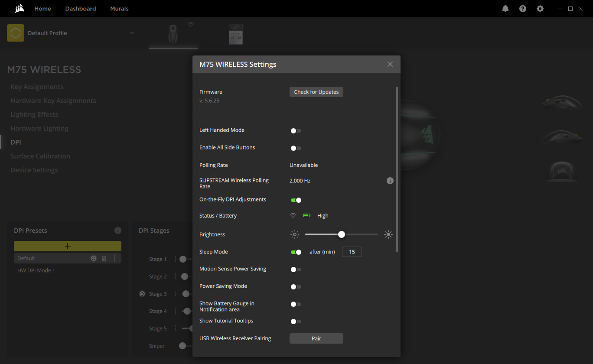Click the Stage 2 DPI slider handle

coord(185,276)
